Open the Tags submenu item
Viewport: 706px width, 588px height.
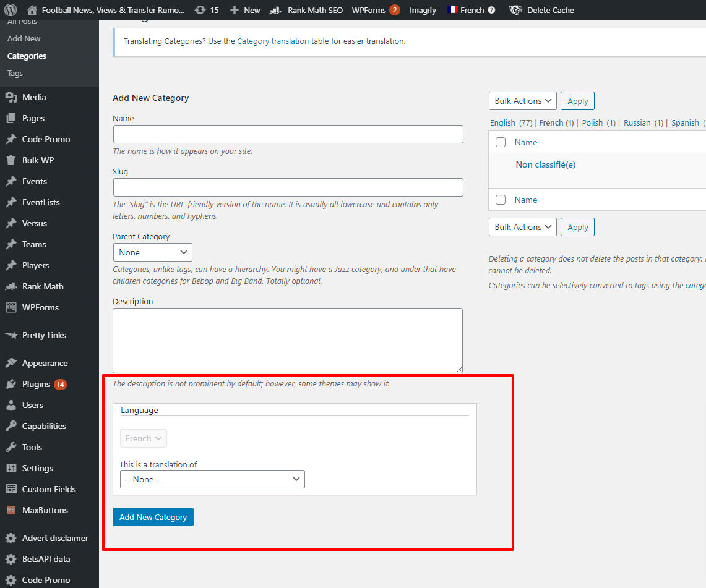pos(15,73)
